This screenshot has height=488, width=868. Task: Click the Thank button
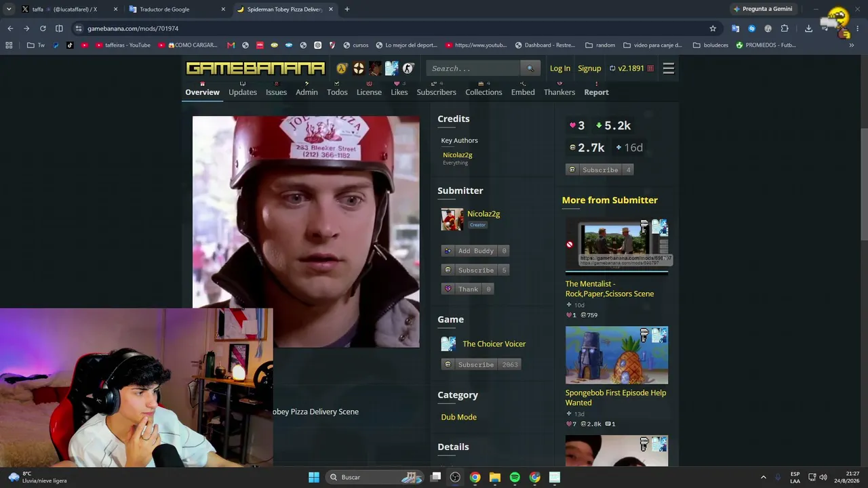click(x=467, y=289)
